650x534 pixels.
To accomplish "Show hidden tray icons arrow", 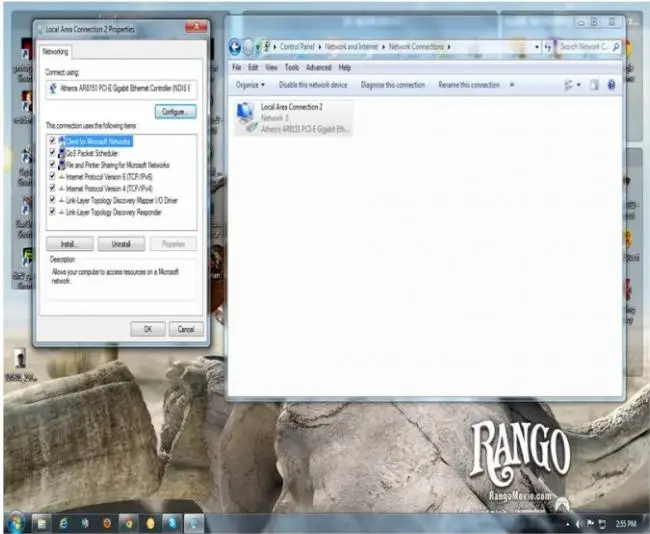I will pos(568,524).
